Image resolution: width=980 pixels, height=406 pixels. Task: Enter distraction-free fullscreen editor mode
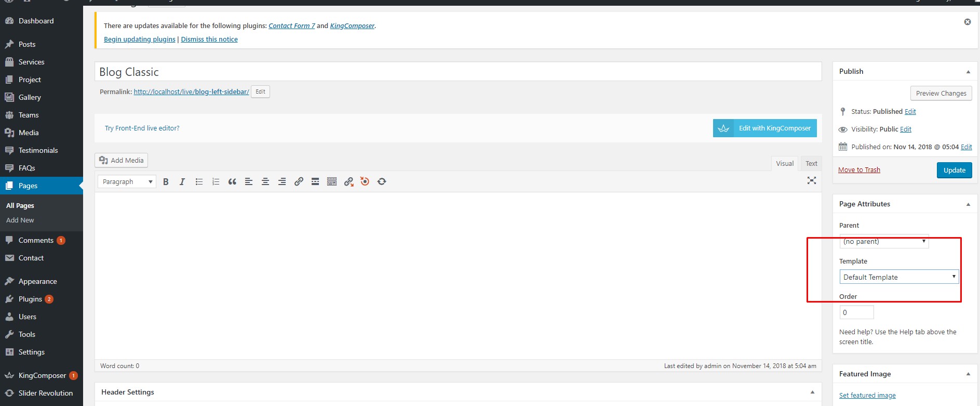811,180
